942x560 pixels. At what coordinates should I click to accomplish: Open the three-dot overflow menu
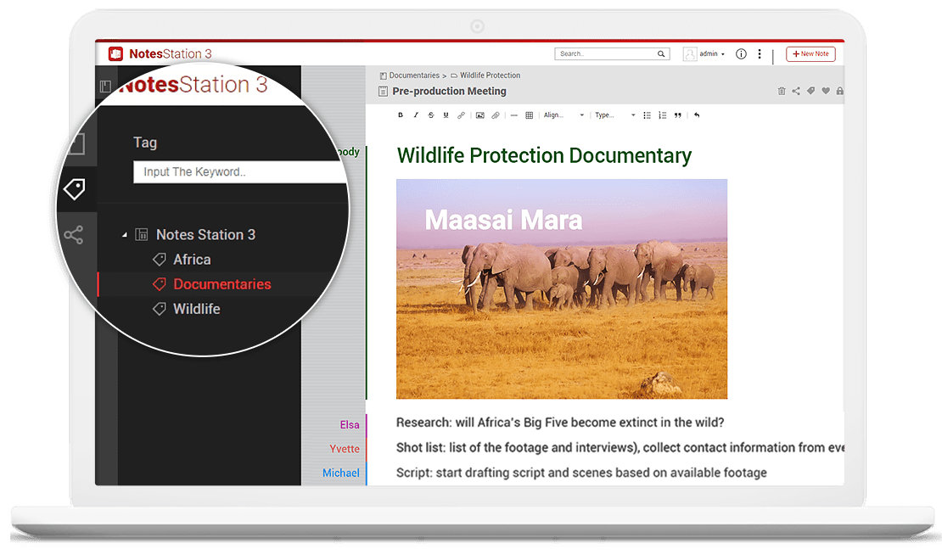(x=760, y=53)
